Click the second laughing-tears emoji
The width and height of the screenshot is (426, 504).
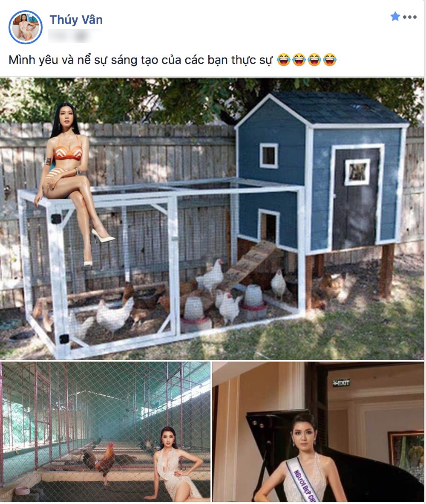click(299, 60)
